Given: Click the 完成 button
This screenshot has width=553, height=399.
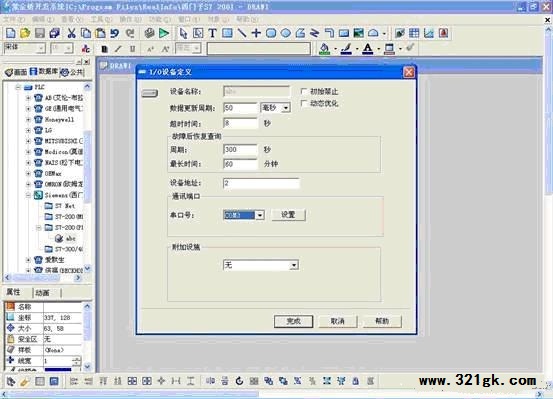Looking at the screenshot, I should click(x=293, y=321).
